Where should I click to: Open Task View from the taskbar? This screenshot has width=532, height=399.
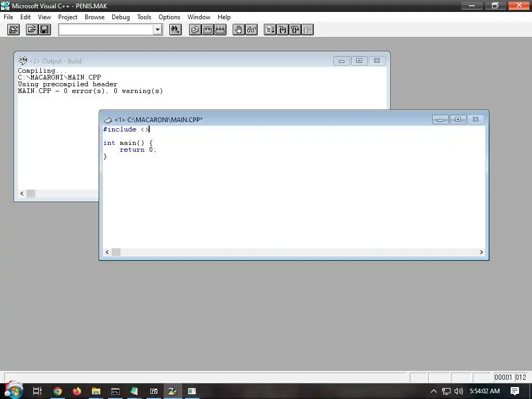[37, 391]
